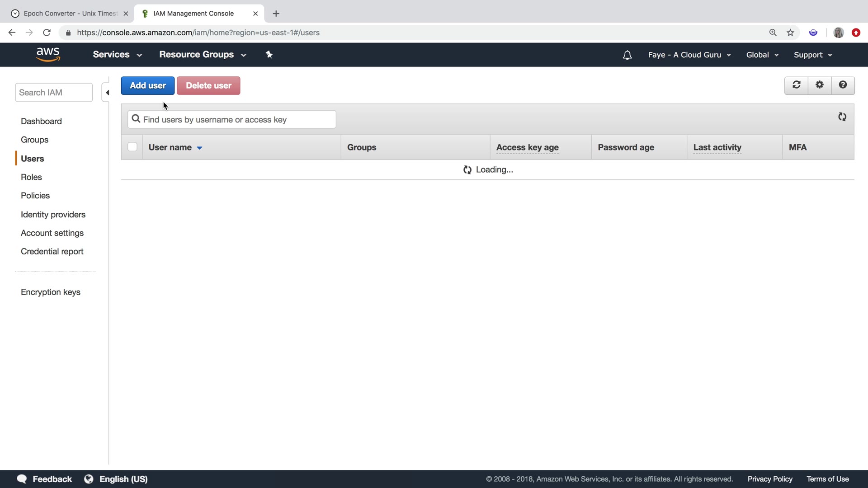Sort by User name column arrow
868x488 pixels.
199,148
